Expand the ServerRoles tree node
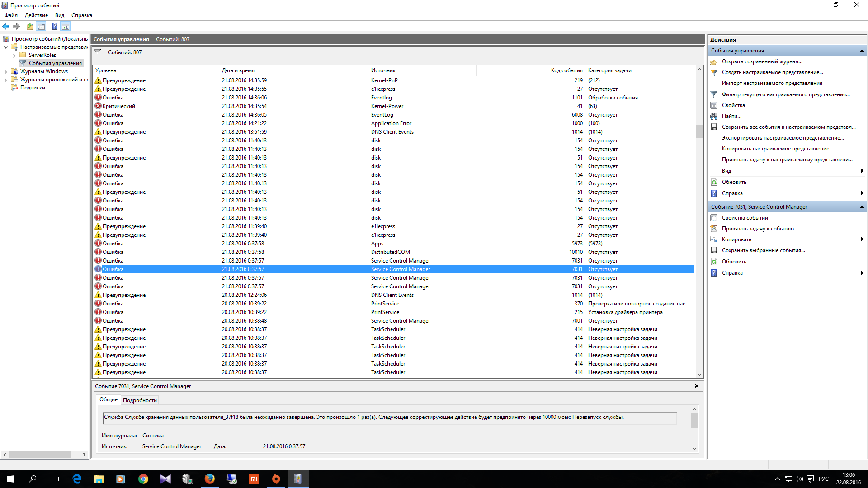 pyautogui.click(x=14, y=55)
